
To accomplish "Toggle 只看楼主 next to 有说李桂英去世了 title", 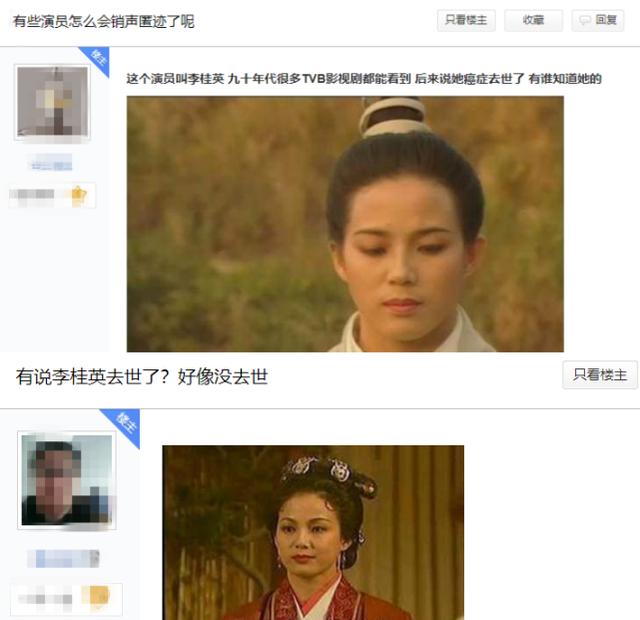I will 600,374.
